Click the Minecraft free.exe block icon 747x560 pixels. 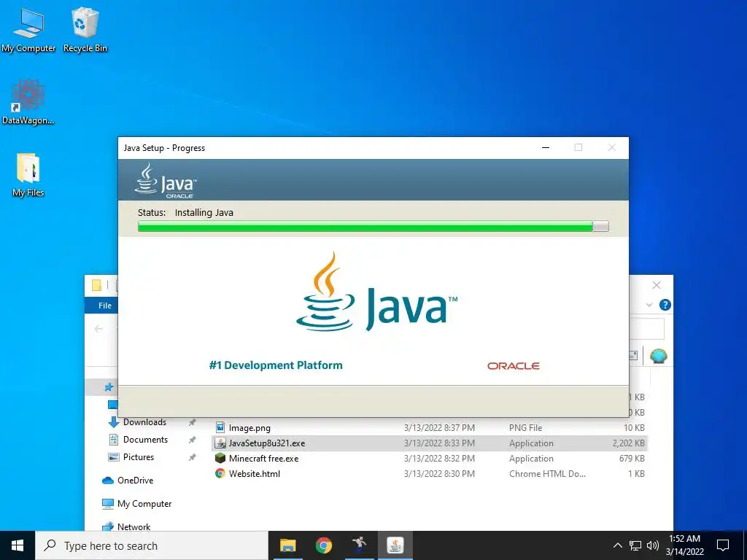220,458
